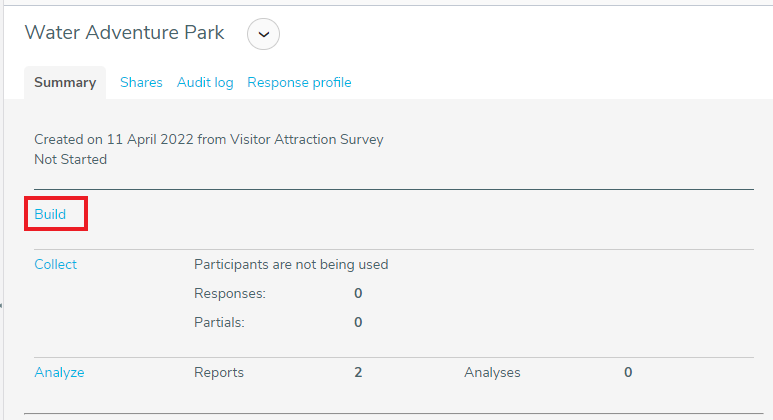Switch to the Shares tab
This screenshot has height=420, width=773.
point(141,83)
